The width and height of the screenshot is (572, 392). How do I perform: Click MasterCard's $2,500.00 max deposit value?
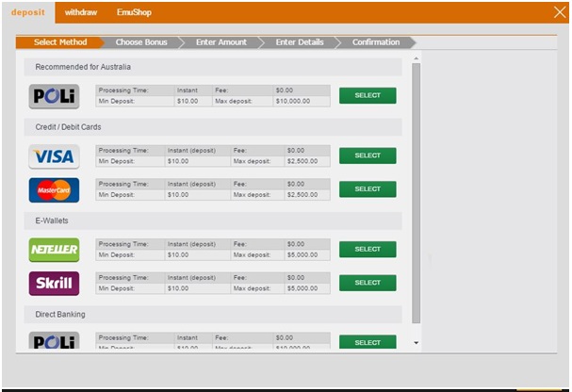point(302,195)
